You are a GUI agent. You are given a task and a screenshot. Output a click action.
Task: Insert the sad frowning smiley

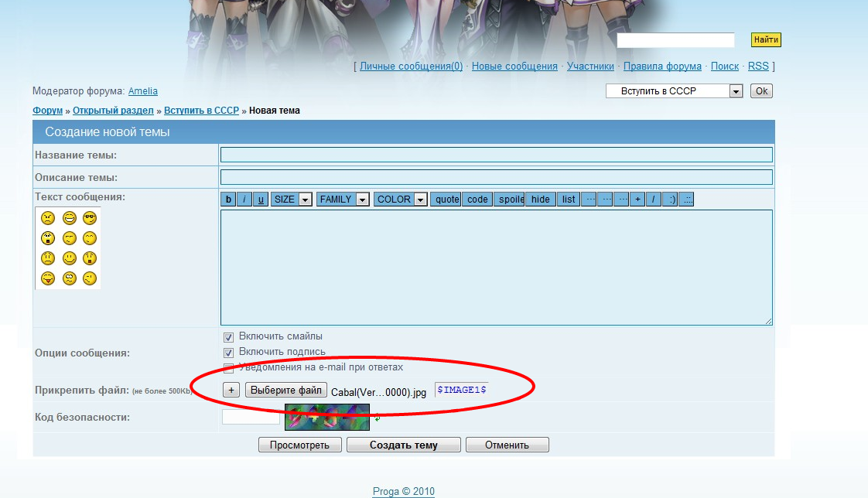click(48, 258)
